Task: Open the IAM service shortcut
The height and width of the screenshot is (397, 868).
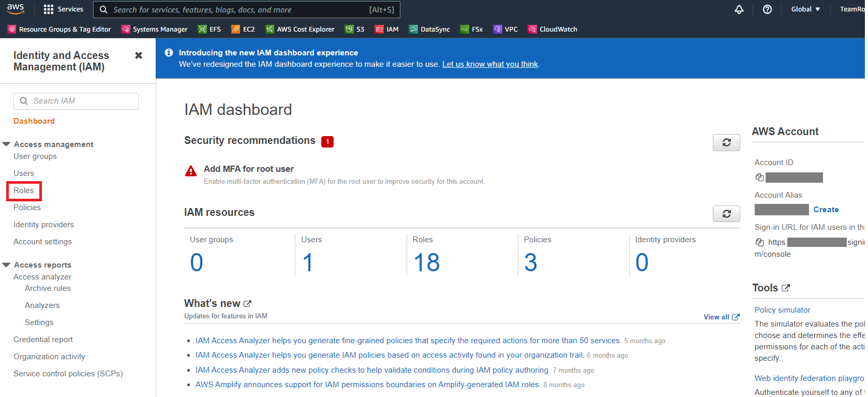Action: pos(387,30)
